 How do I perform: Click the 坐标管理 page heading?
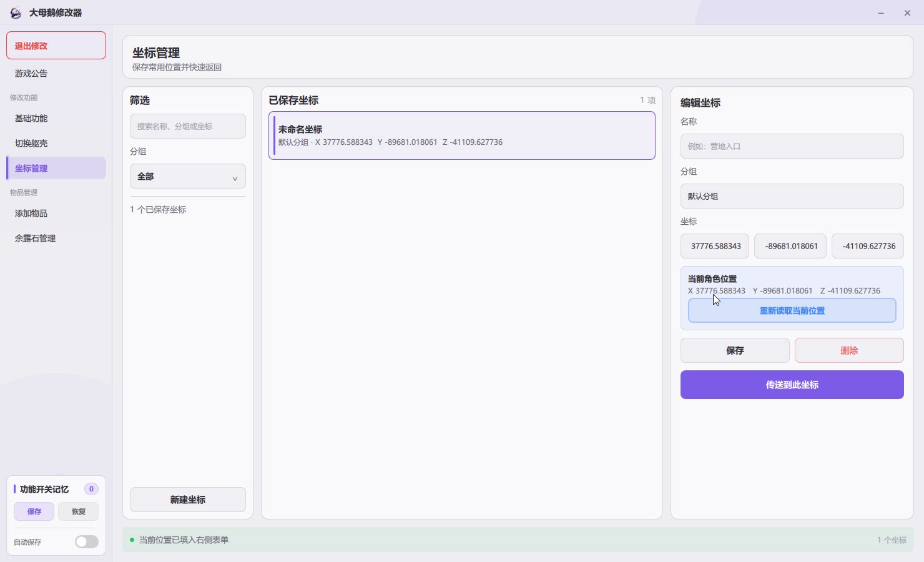(156, 53)
